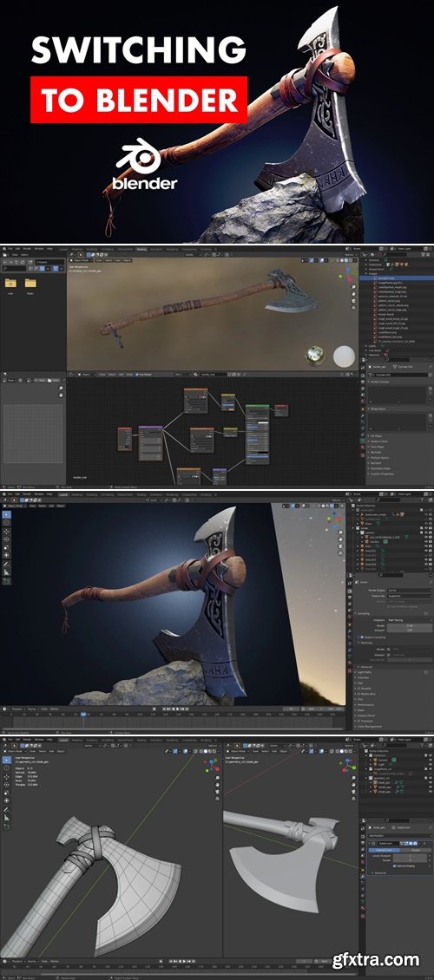Click the current frame marker in middle timeline
Image resolution: width=434 pixels, height=980 pixels.
coord(82,714)
